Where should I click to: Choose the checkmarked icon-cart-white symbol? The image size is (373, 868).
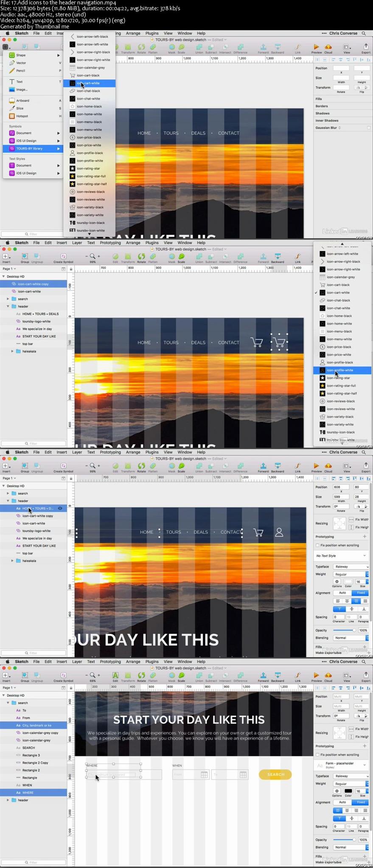tap(342, 292)
